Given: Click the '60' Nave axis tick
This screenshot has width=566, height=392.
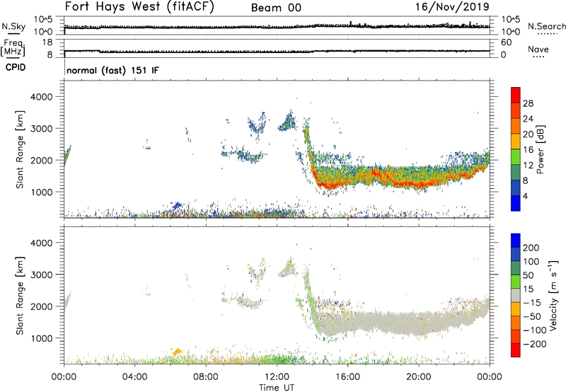Looking at the screenshot, I should point(506,42).
